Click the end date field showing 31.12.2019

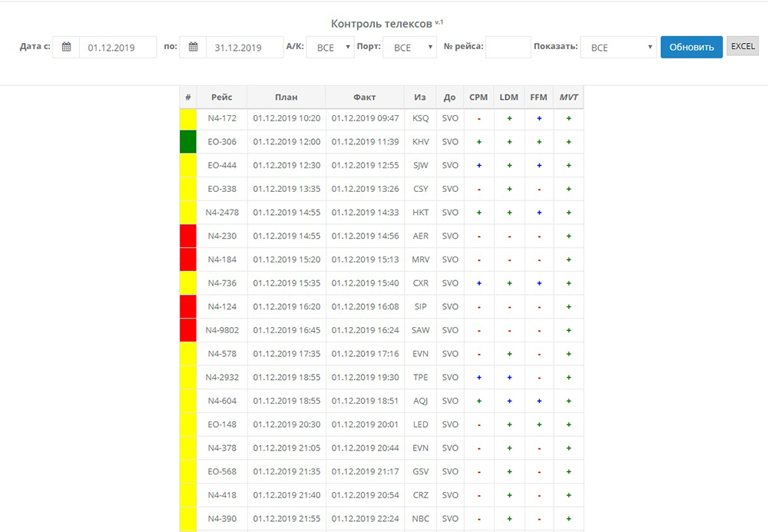pyautogui.click(x=245, y=47)
